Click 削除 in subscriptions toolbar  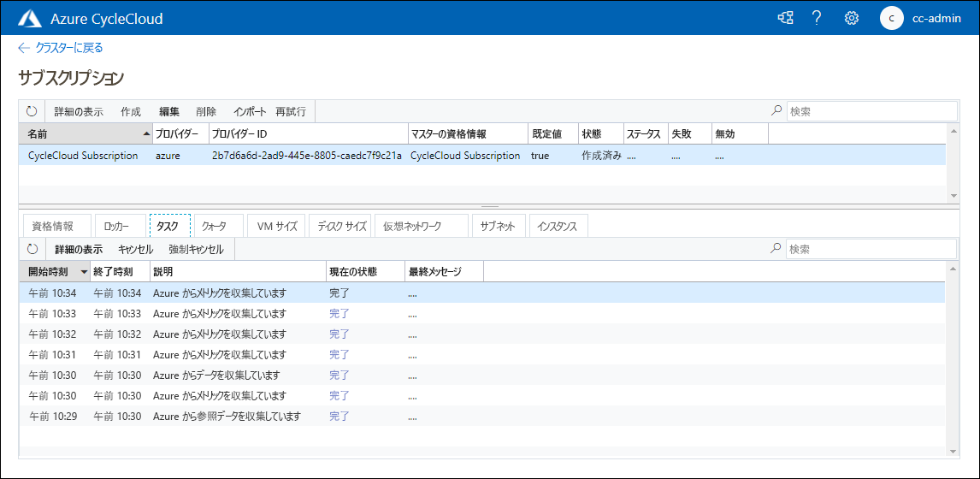206,112
